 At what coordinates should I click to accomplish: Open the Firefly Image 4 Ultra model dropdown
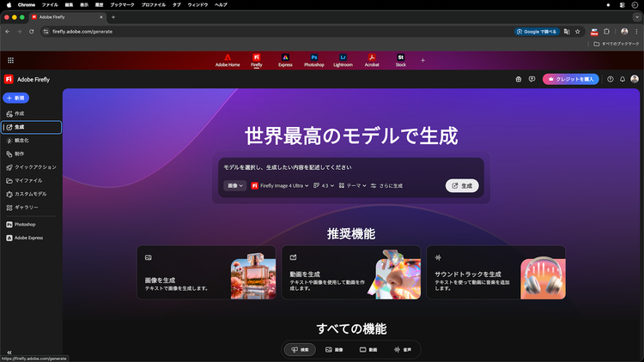point(279,185)
